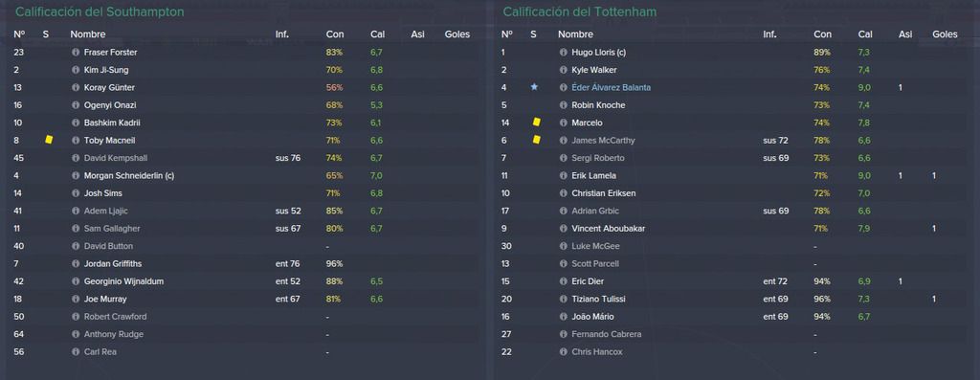Viewport: 980px width, 380px height.
Task: Sort Southampton players by Nombre header
Action: tap(88, 34)
